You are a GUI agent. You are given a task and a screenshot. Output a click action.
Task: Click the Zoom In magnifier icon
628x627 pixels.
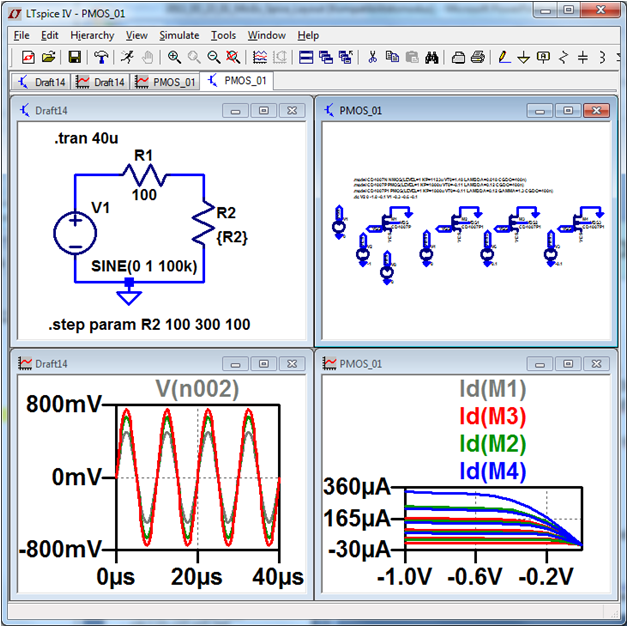coord(174,57)
